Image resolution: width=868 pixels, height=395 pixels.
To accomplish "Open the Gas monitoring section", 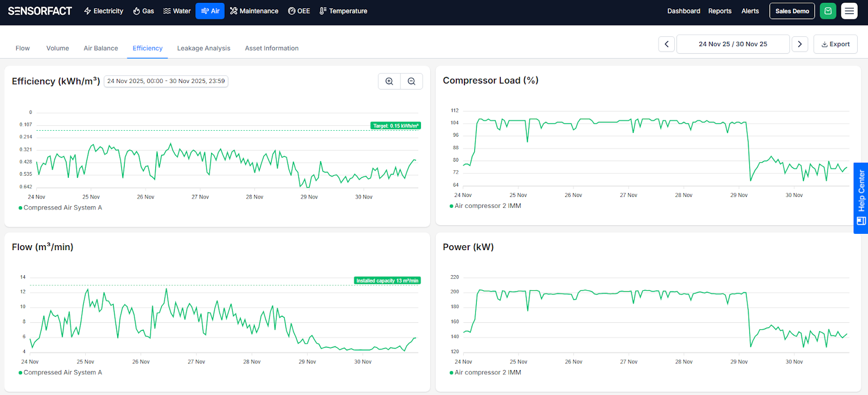I will (143, 11).
